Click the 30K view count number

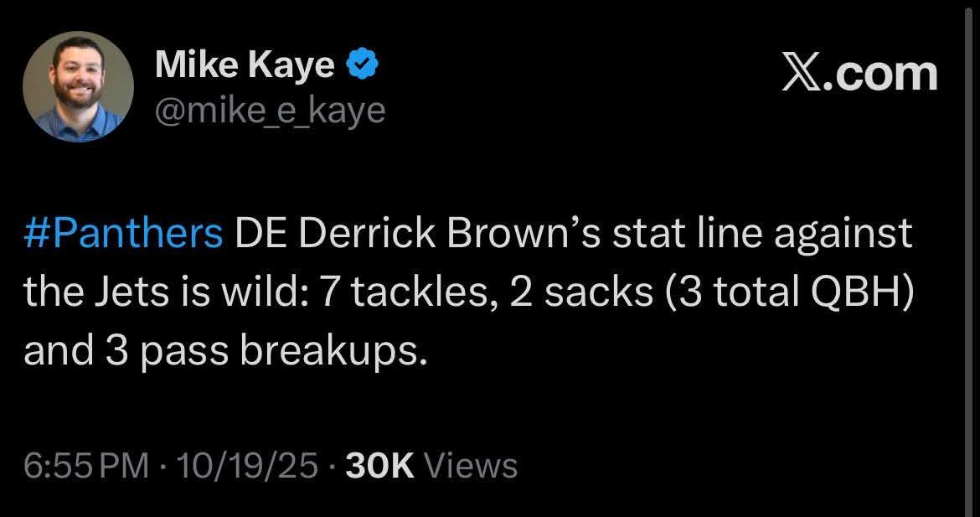coord(379,465)
